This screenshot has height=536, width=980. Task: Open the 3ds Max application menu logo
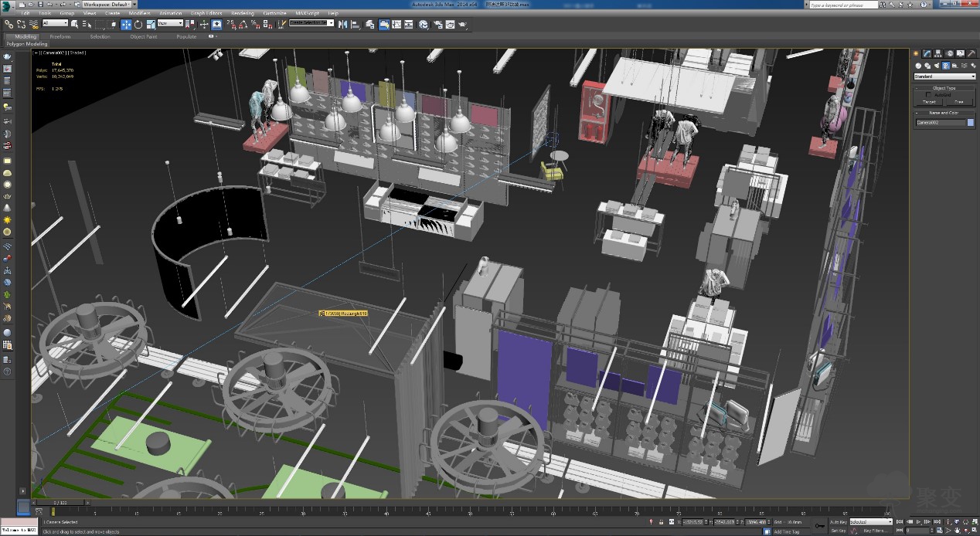8,5
